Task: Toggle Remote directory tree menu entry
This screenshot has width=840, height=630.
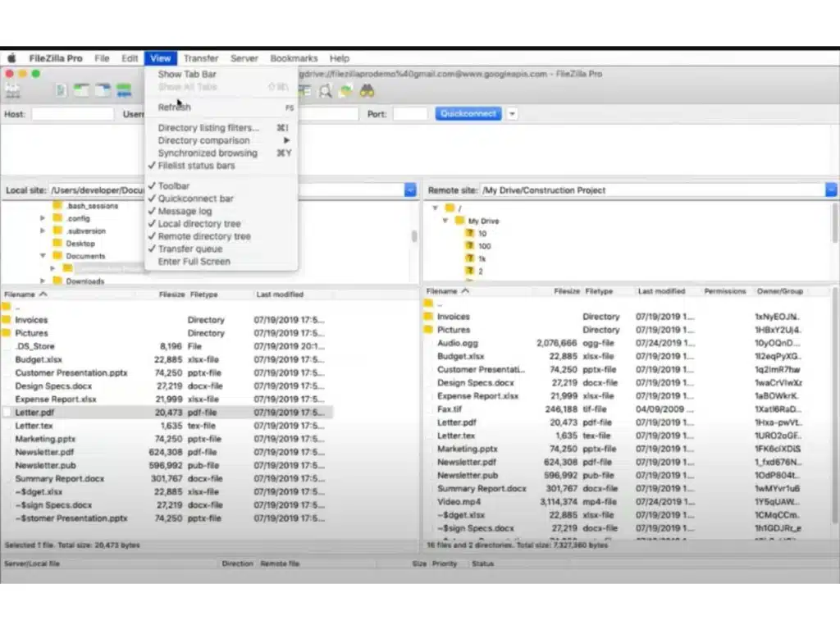Action: 204,236
